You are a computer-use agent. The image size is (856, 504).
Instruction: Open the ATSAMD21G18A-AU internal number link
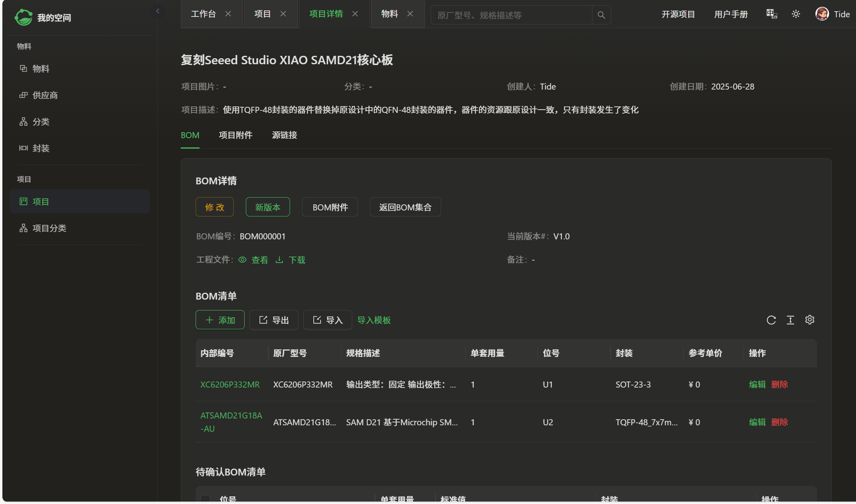[231, 422]
